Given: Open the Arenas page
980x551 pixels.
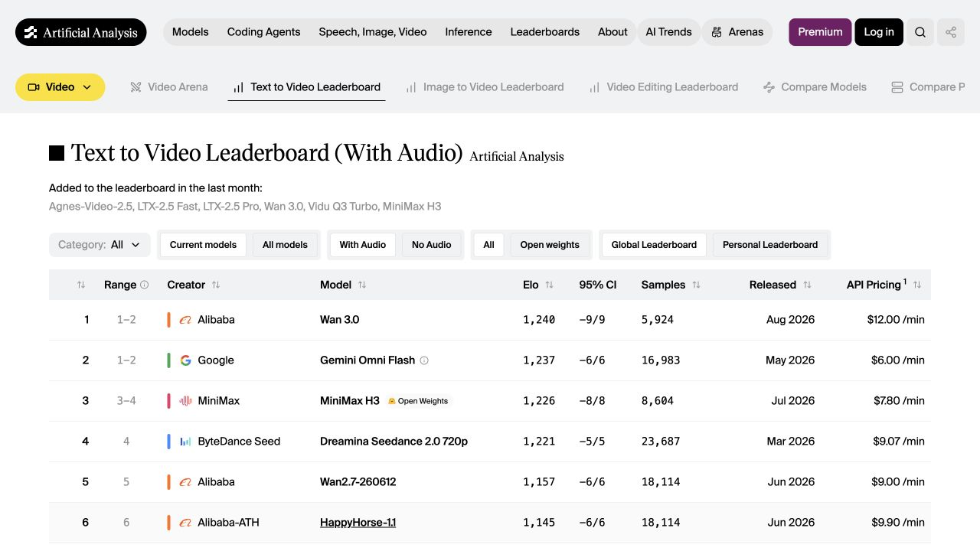Looking at the screenshot, I should click(x=737, y=32).
